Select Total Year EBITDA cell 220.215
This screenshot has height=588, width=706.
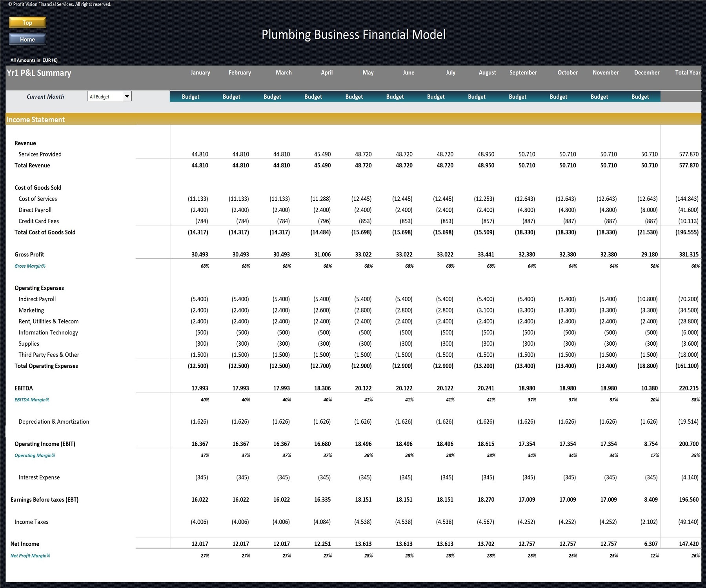(x=689, y=388)
